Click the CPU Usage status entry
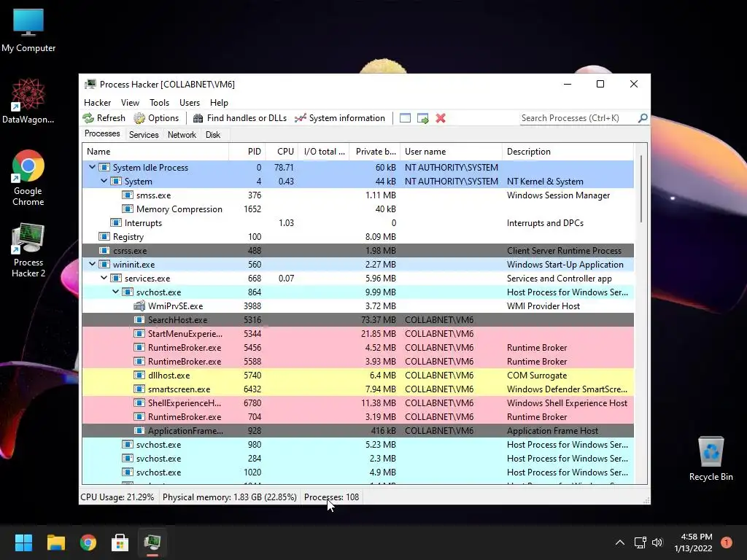Screen dimensions: 747x560 coord(117,497)
